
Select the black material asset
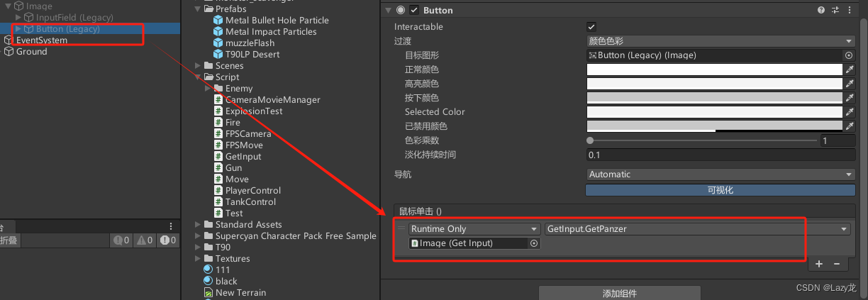tap(221, 282)
